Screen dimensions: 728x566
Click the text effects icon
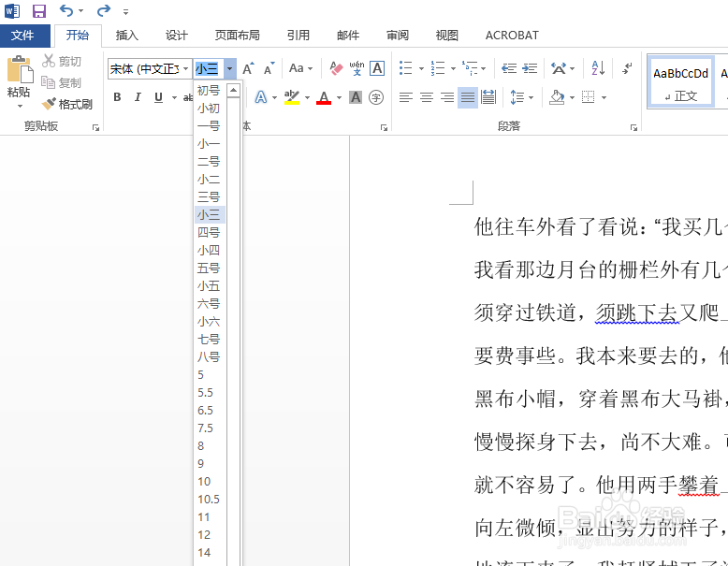click(261, 97)
